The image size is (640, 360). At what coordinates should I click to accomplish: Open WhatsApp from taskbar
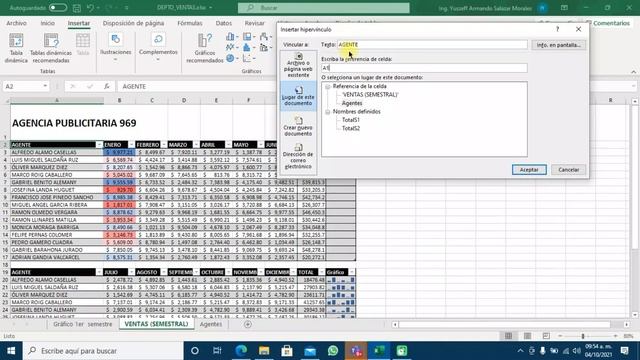click(333, 351)
